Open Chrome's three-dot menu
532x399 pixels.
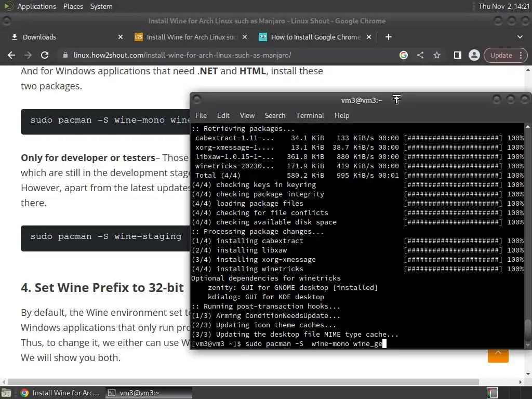tap(521, 55)
